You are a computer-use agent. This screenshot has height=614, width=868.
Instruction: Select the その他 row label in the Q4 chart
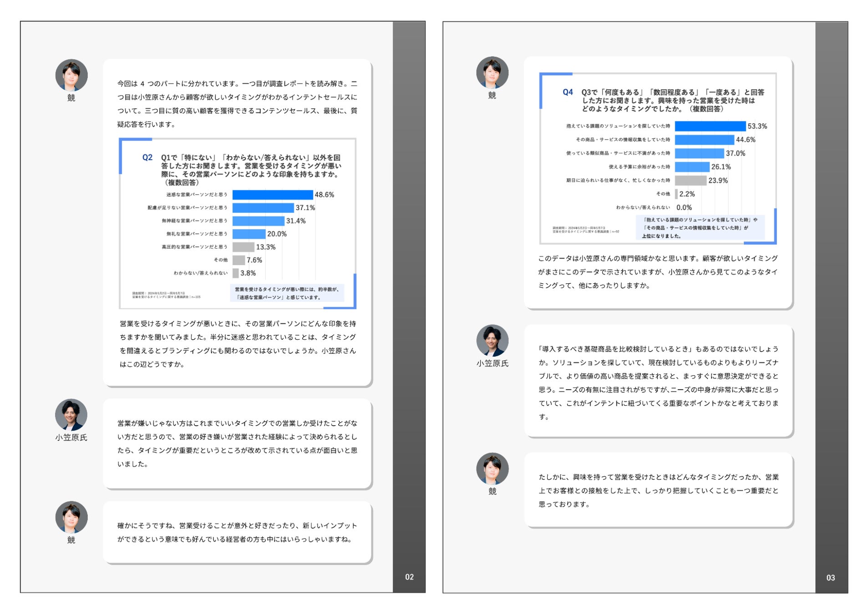[x=663, y=194]
